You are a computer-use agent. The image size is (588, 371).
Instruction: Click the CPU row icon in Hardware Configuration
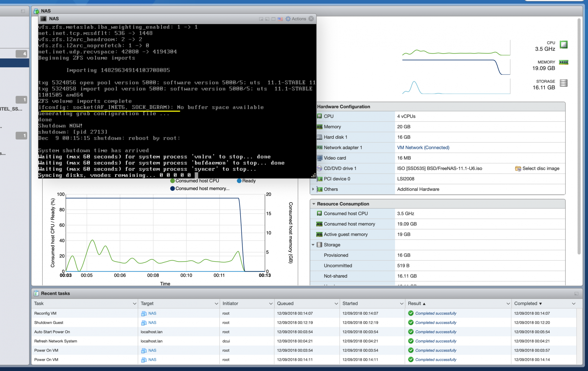point(319,116)
